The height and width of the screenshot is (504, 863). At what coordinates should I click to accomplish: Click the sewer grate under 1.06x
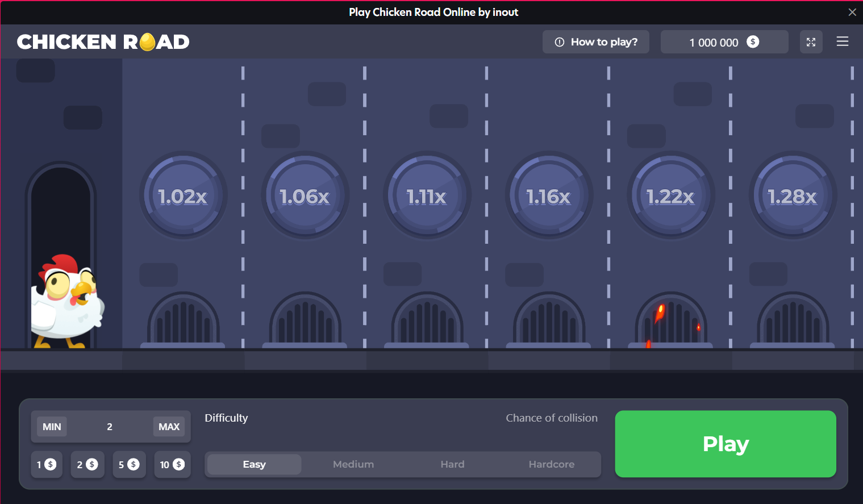click(x=305, y=319)
